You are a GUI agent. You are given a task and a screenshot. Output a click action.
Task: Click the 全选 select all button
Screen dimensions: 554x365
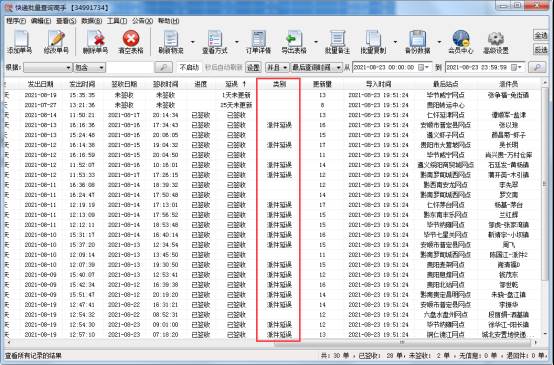point(541,35)
